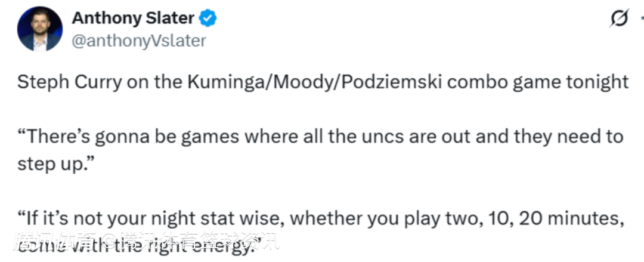The image size is (644, 262).
Task: Click the Anthony Slater display name
Action: click(x=132, y=19)
